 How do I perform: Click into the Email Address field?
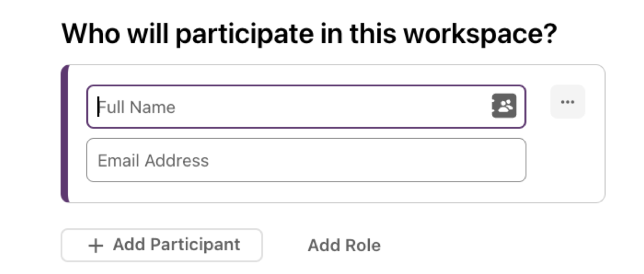point(306,160)
